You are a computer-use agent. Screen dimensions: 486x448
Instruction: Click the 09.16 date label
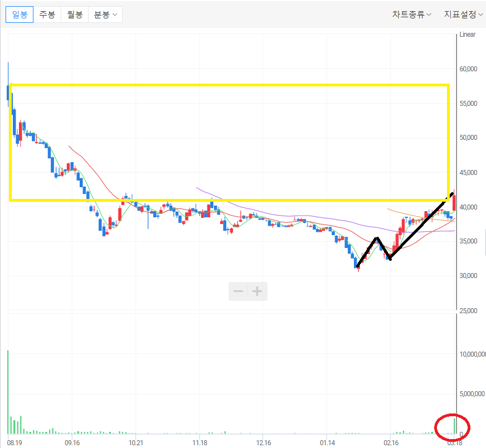[72, 443]
